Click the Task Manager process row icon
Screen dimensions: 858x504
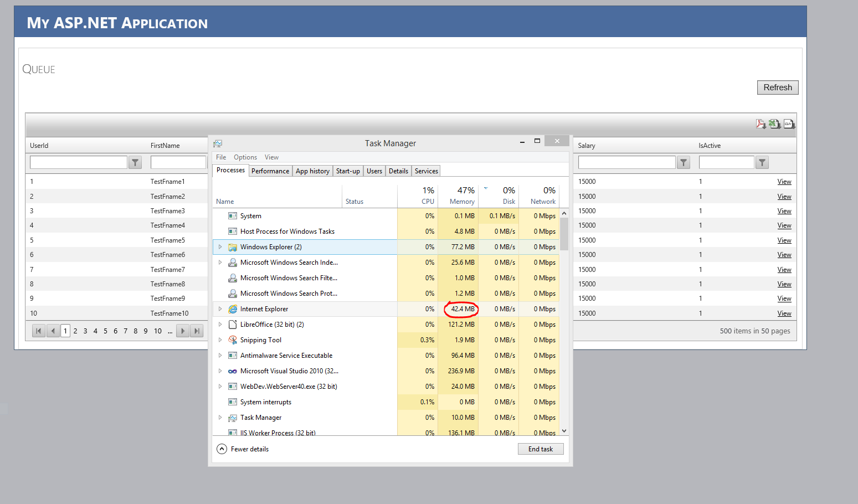coord(233,418)
